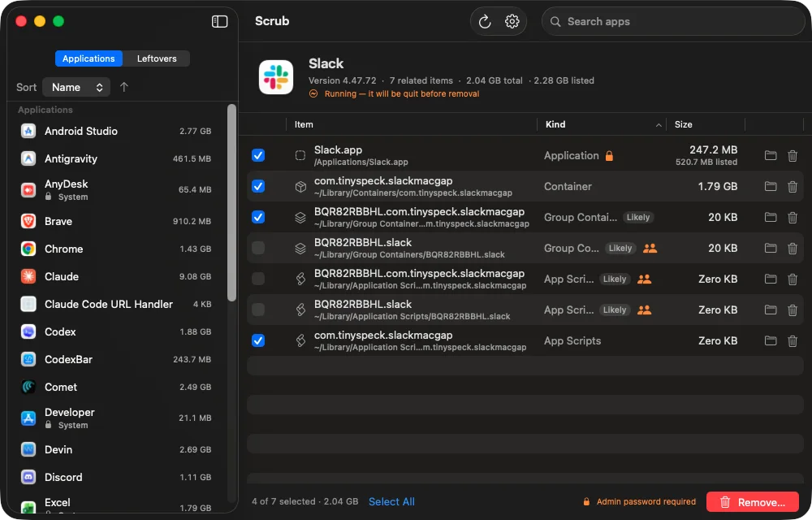This screenshot has width=812, height=520.
Task: Select AnyDesk in the app list
Action: pyautogui.click(x=118, y=189)
